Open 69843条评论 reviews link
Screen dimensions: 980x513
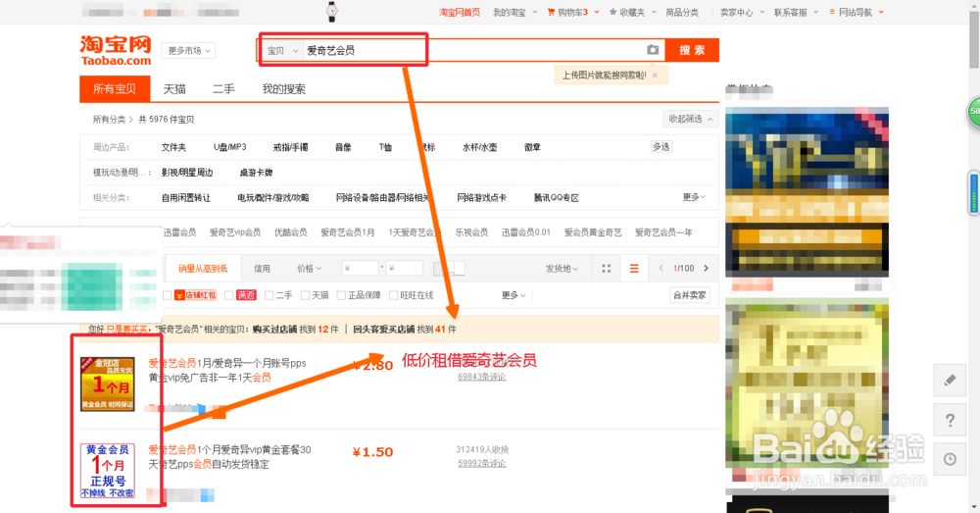click(x=482, y=377)
